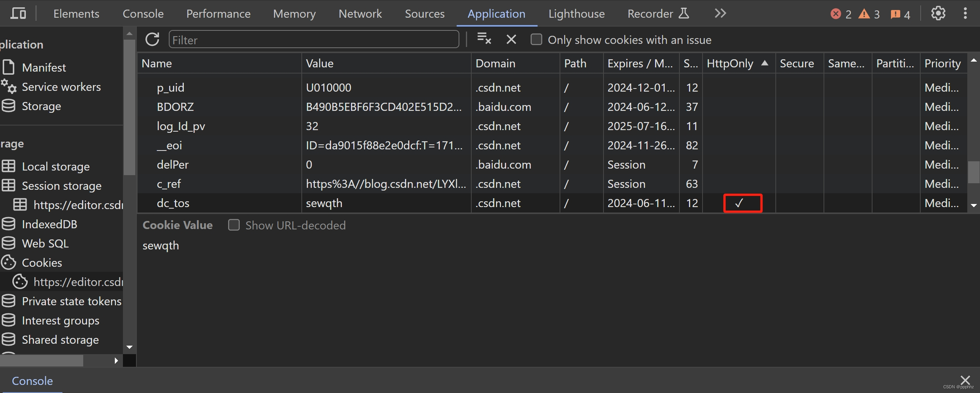Switch to the top Console tab
This screenshot has width=980, height=393.
click(x=143, y=14)
